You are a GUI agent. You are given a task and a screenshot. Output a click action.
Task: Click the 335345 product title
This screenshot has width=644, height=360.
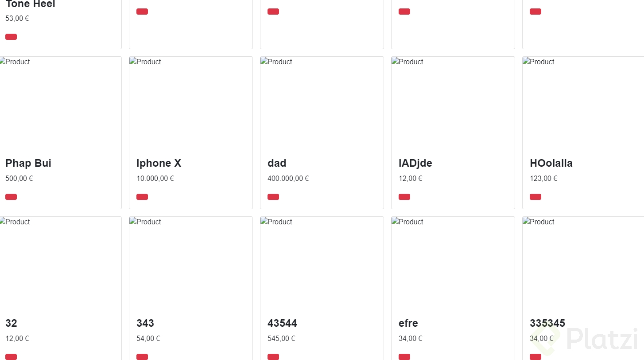click(x=547, y=323)
